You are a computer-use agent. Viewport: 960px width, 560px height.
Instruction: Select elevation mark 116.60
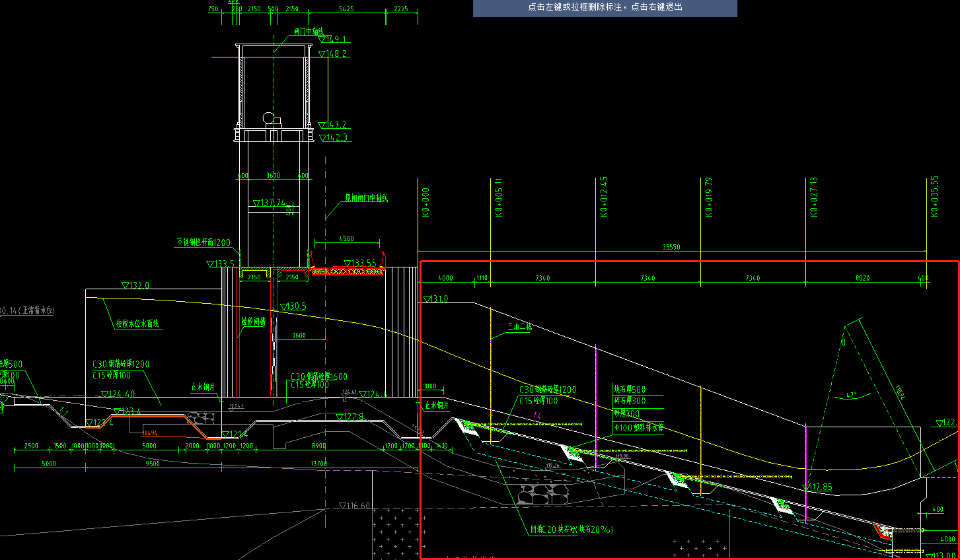[355, 506]
